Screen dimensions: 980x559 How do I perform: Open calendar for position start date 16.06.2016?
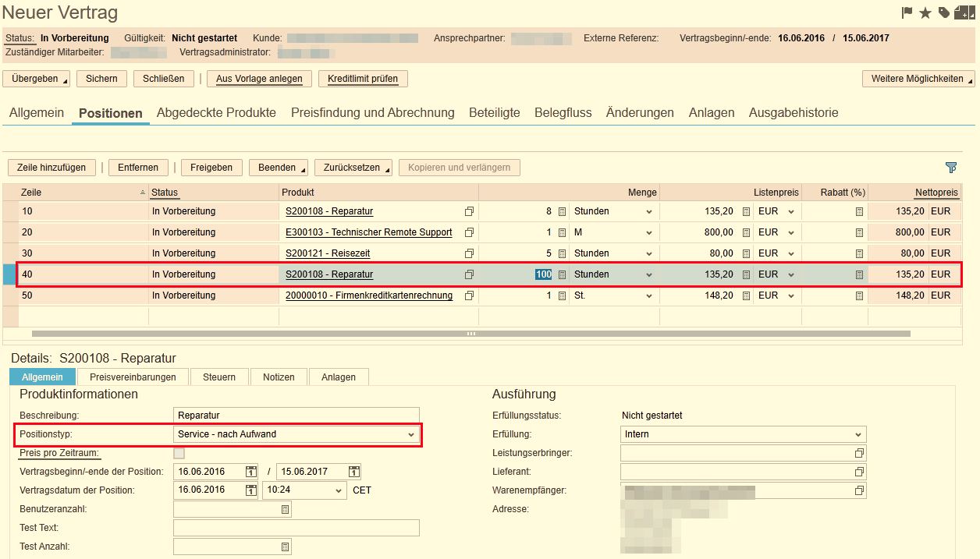(251, 472)
